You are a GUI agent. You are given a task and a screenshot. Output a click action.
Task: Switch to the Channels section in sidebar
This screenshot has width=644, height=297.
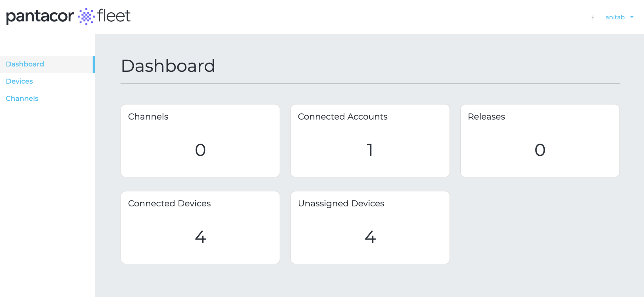point(22,98)
